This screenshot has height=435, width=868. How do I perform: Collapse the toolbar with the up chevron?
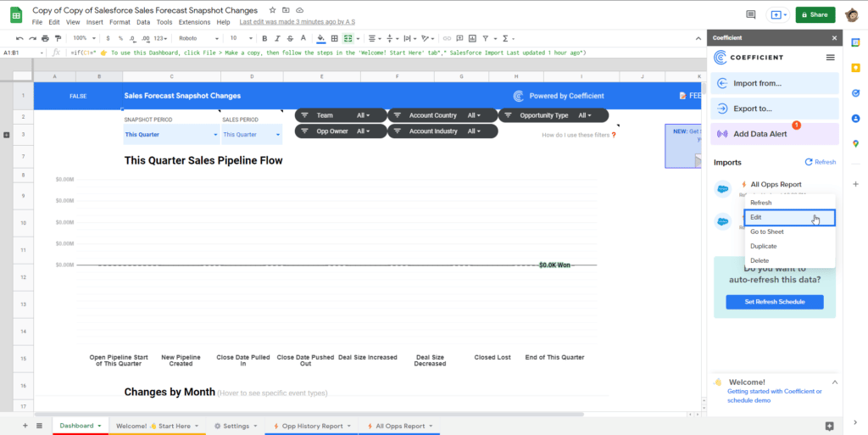click(698, 38)
